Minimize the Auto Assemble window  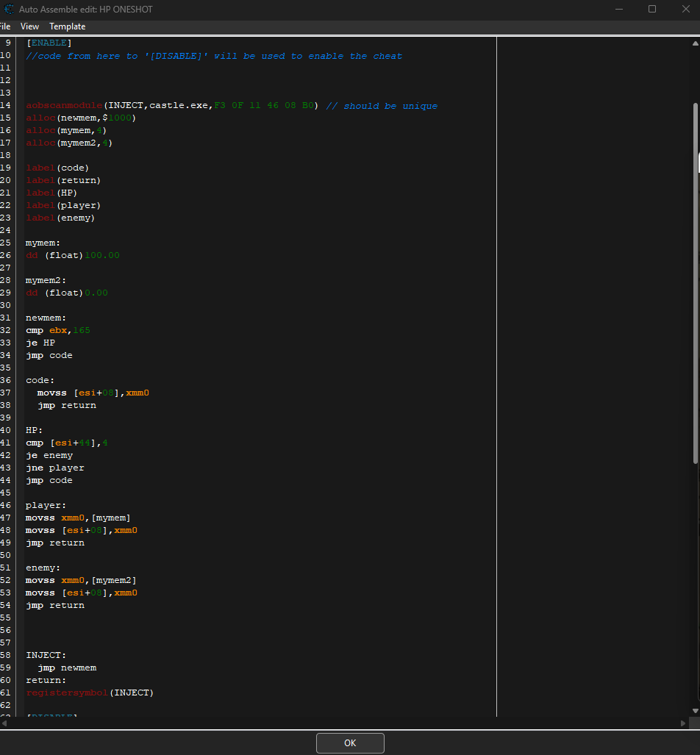point(618,10)
